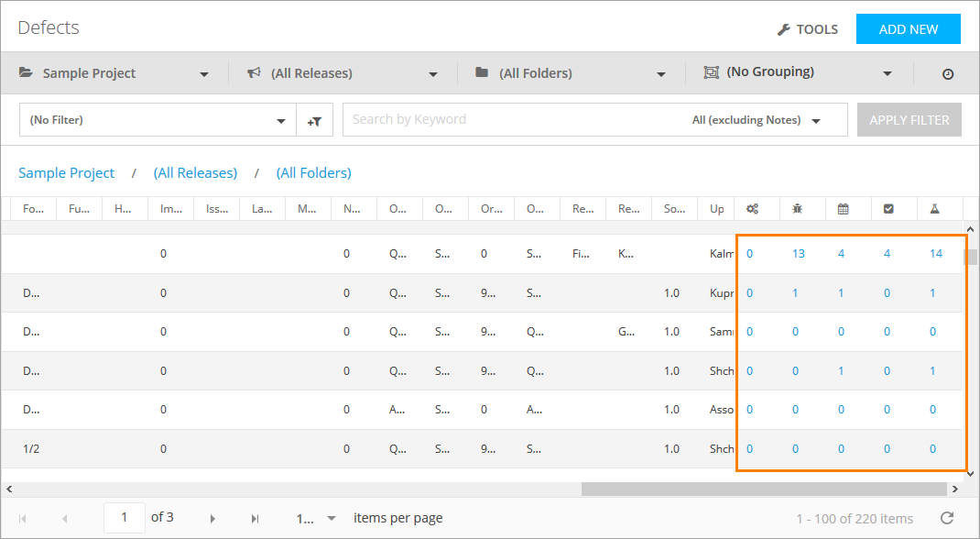
Task: Click the horizontal scrollbar thumb
Action: click(x=769, y=489)
